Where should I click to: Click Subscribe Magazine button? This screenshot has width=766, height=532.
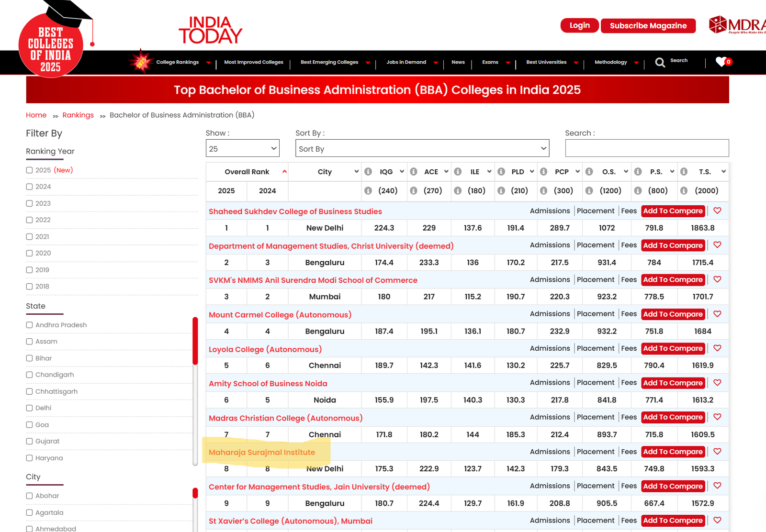[648, 26]
